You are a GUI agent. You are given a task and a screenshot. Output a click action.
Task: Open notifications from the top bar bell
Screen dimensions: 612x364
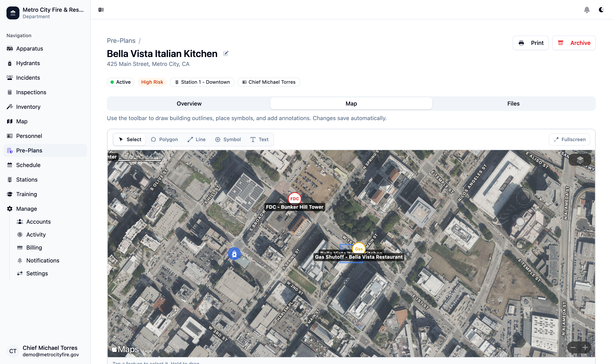587,10
